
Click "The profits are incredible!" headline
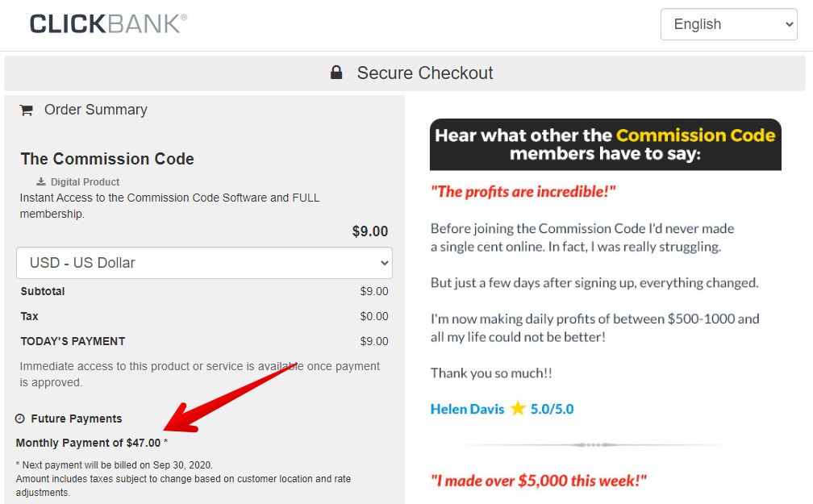523,192
